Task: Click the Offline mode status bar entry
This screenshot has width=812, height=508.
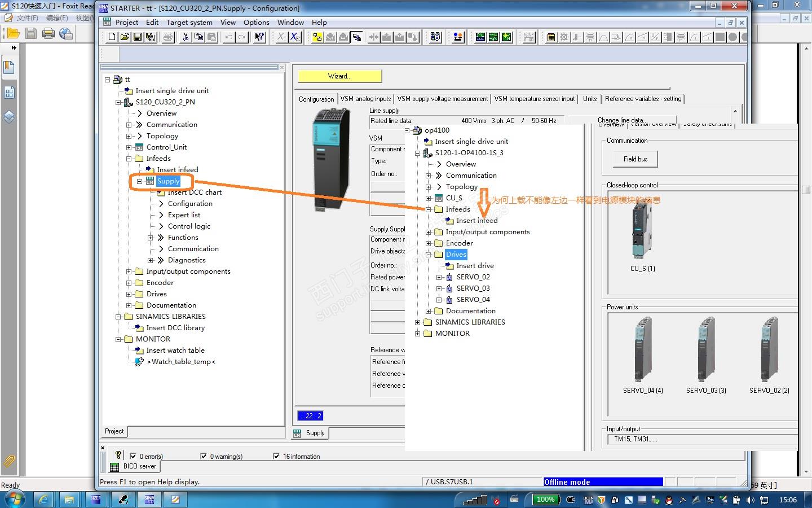Action: point(603,482)
